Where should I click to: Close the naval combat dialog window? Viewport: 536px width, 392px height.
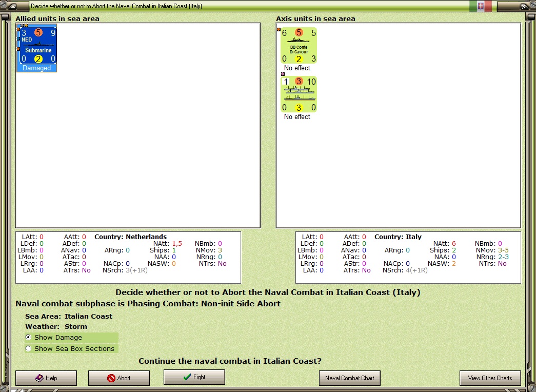pyautogui.click(x=524, y=6)
